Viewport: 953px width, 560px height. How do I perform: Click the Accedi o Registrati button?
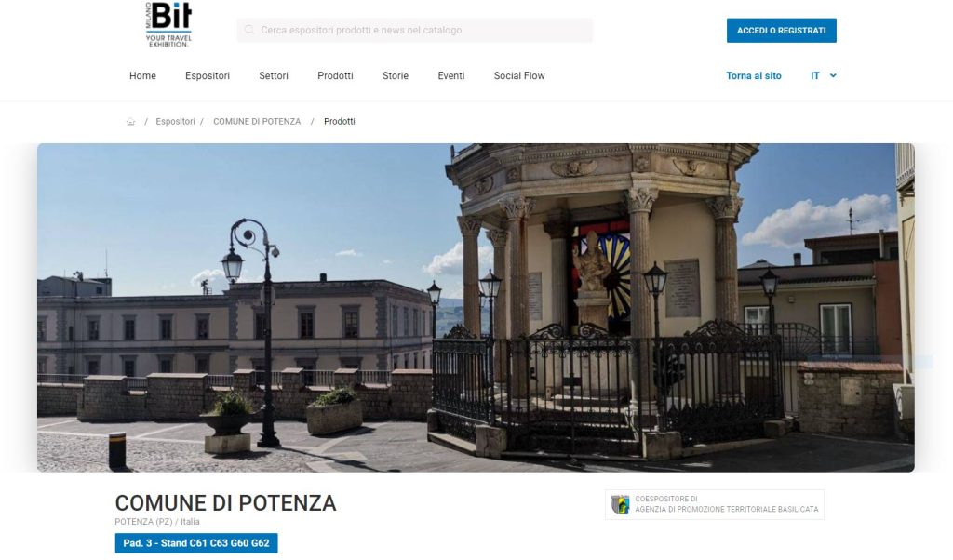(x=781, y=31)
